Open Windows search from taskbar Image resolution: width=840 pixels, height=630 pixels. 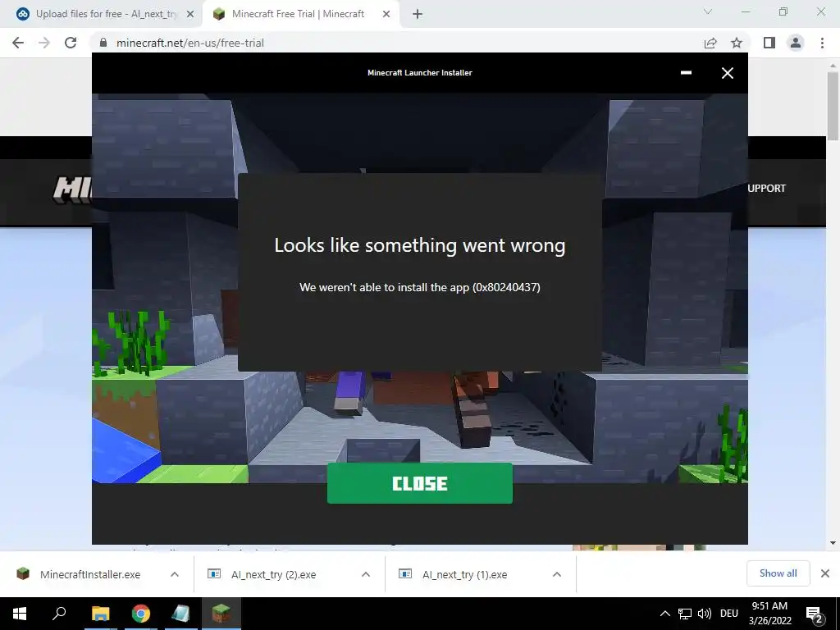coord(59,614)
